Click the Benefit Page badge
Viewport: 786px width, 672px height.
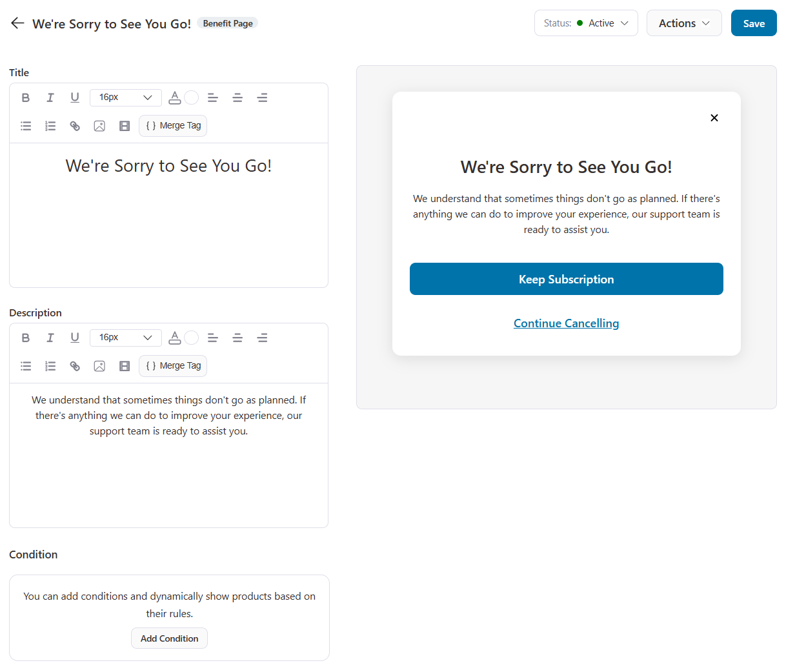pos(228,23)
